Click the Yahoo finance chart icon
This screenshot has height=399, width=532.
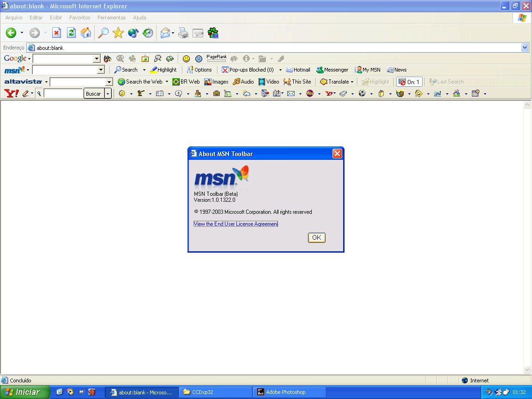pos(437,93)
